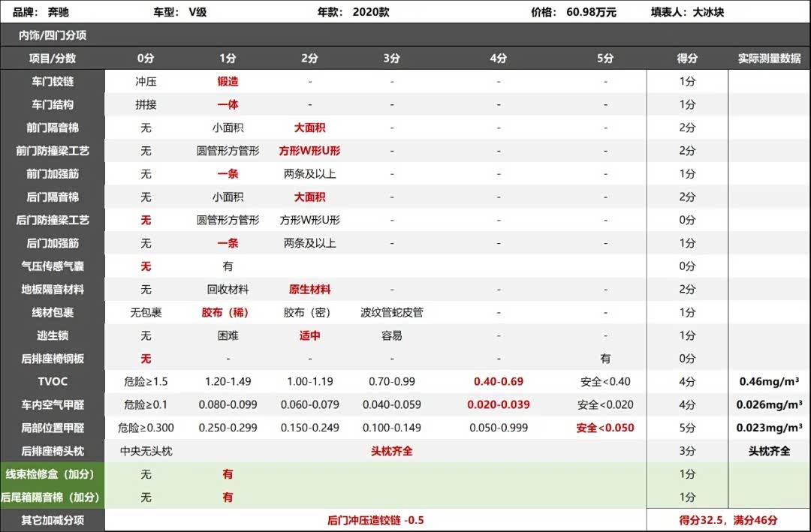The image size is (811, 532).
Task: Select the 线束检修盒（加分）row label
Action: pos(52,474)
